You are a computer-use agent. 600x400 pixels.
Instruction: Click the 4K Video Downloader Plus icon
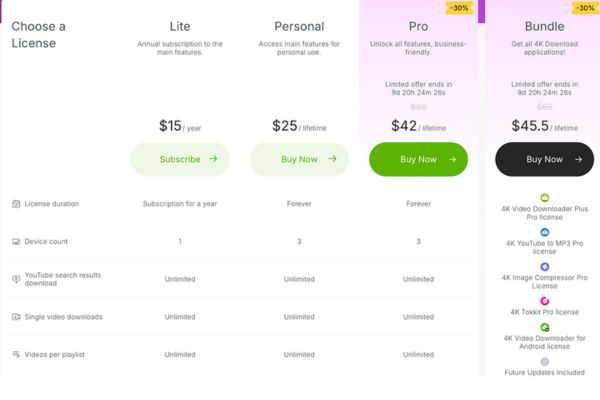click(544, 198)
